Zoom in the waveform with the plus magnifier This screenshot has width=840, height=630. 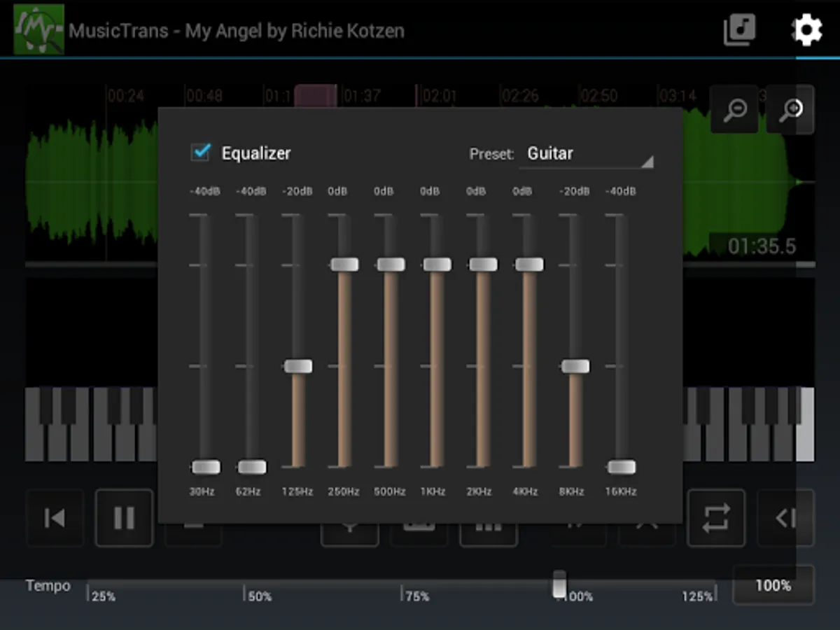[x=790, y=109]
